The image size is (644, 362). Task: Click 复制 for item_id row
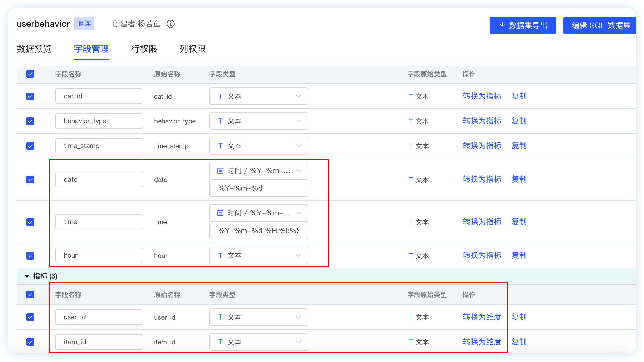pos(519,342)
